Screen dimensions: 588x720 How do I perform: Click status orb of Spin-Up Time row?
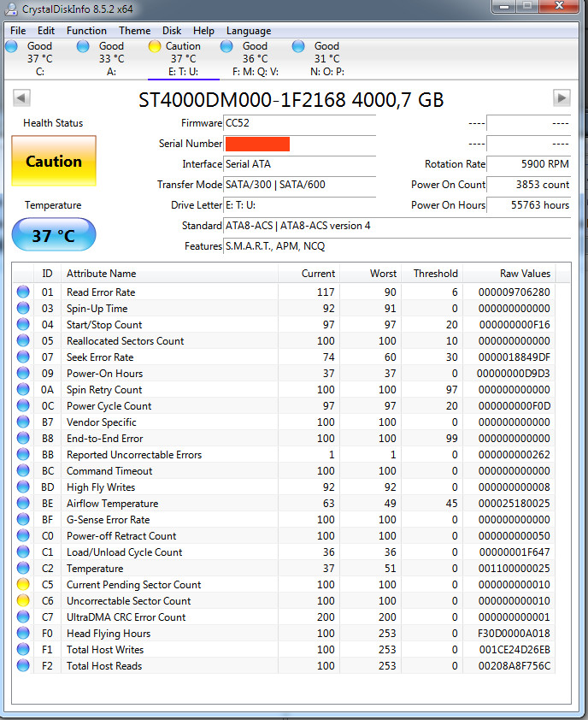coord(23,308)
